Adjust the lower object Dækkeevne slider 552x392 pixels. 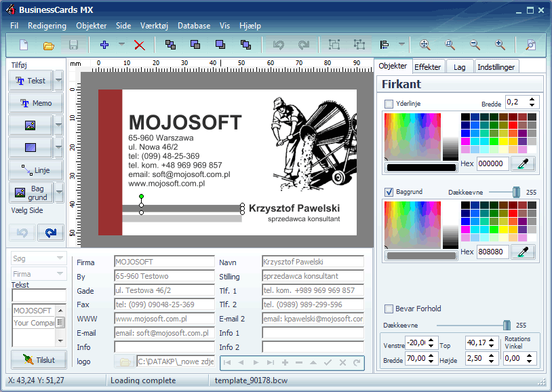coord(507,326)
